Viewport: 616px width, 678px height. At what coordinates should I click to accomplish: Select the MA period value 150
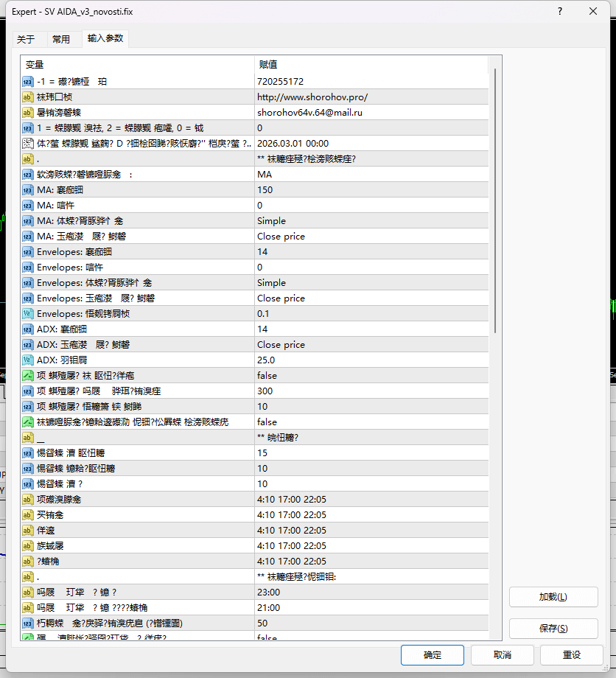click(372, 190)
